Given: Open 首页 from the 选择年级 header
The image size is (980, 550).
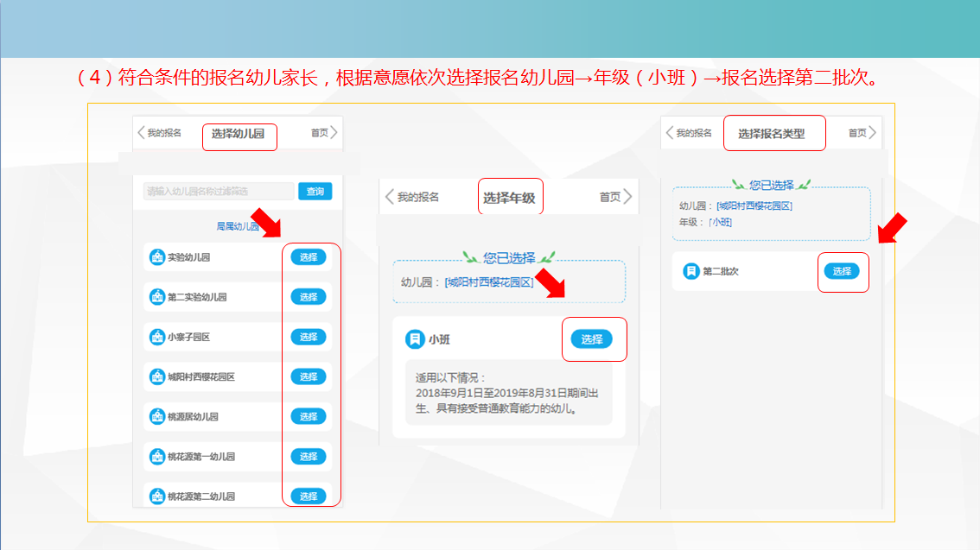Looking at the screenshot, I should pos(615,197).
